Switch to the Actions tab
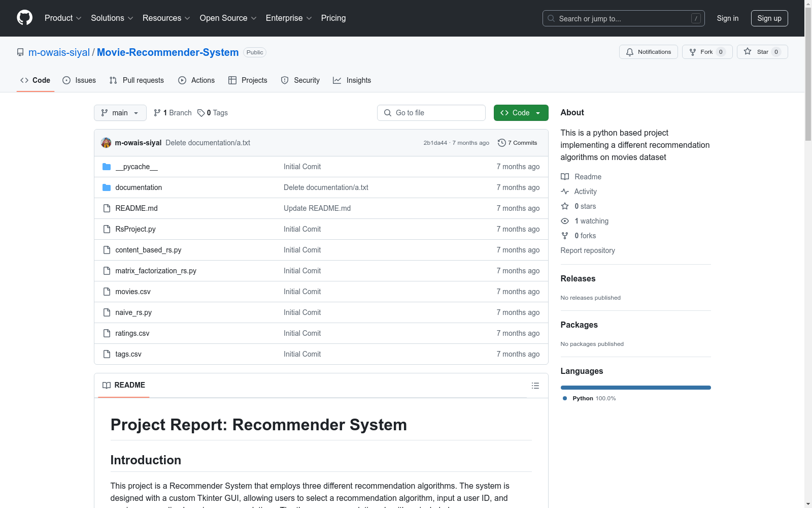Image resolution: width=812 pixels, height=508 pixels. tap(196, 80)
